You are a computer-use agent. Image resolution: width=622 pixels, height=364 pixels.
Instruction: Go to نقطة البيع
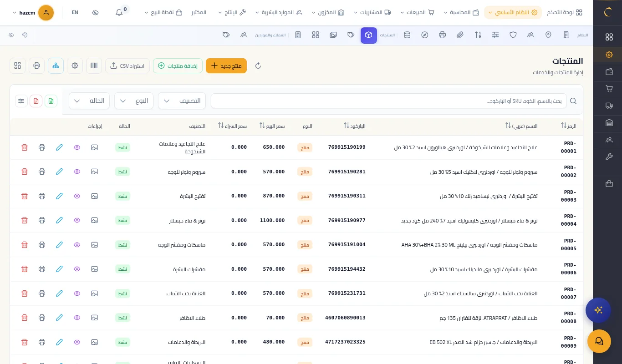pyautogui.click(x=163, y=12)
